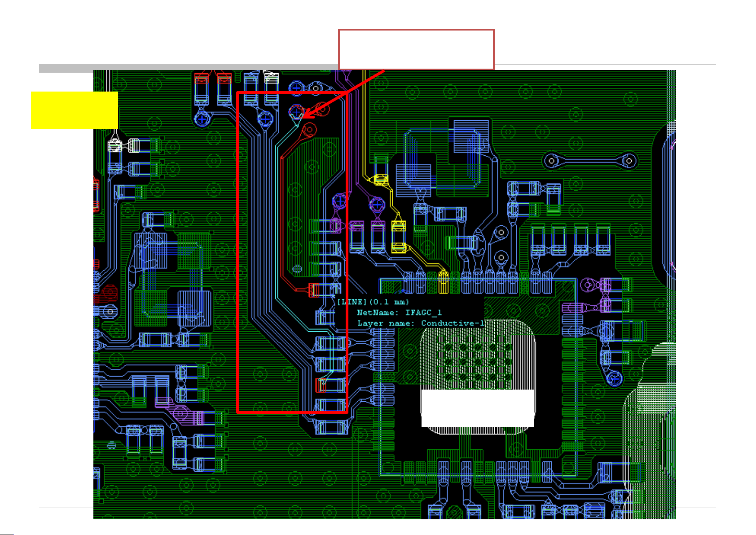Click the yellow two-pad component below purple via
756x535 pixels.
[398, 237]
